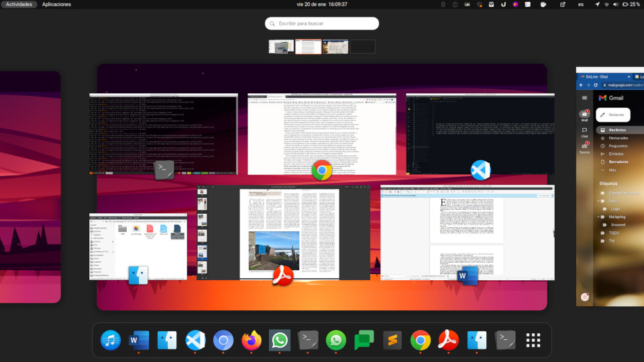Click the Actividades button
Image resolution: width=644 pixels, height=362 pixels.
(x=19, y=4)
